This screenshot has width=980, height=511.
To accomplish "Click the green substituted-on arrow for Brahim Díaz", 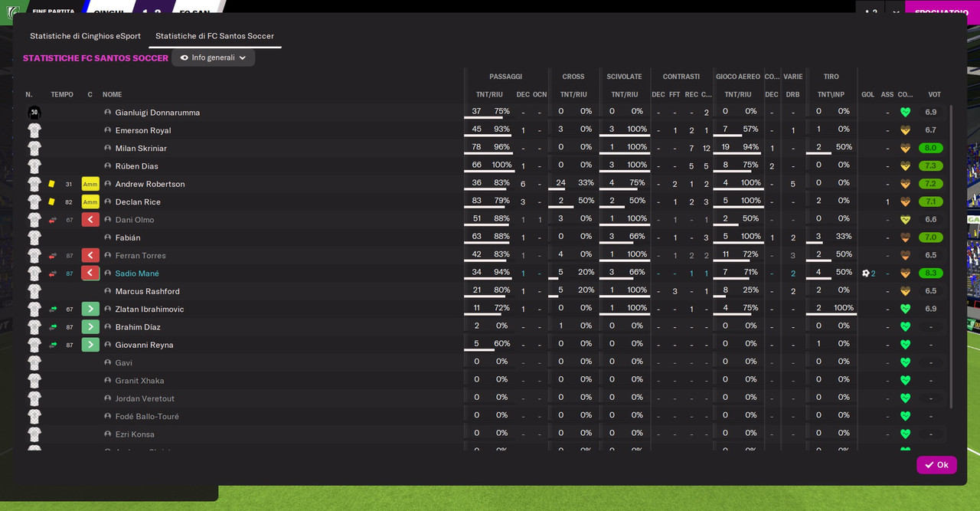I will [x=90, y=327].
